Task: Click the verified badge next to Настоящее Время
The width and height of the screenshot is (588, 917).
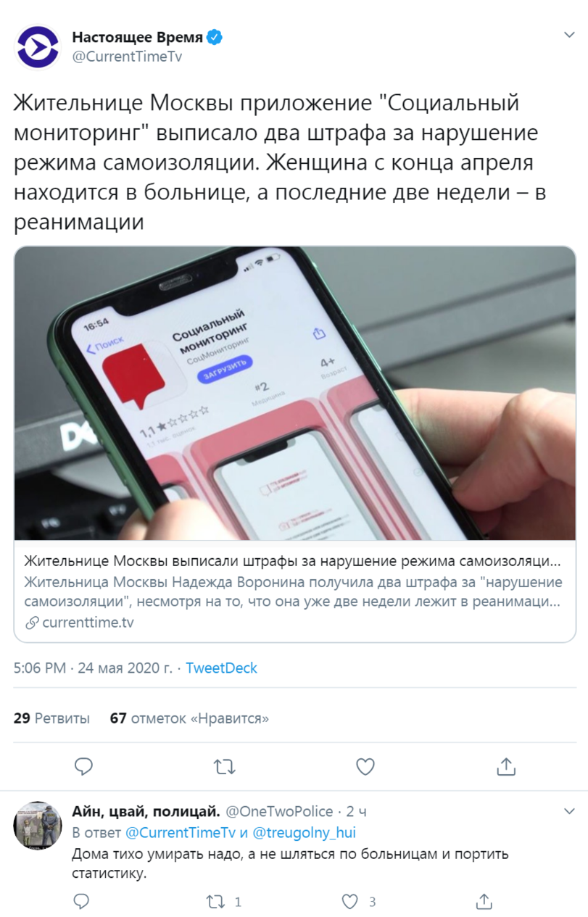Action: pos(215,37)
